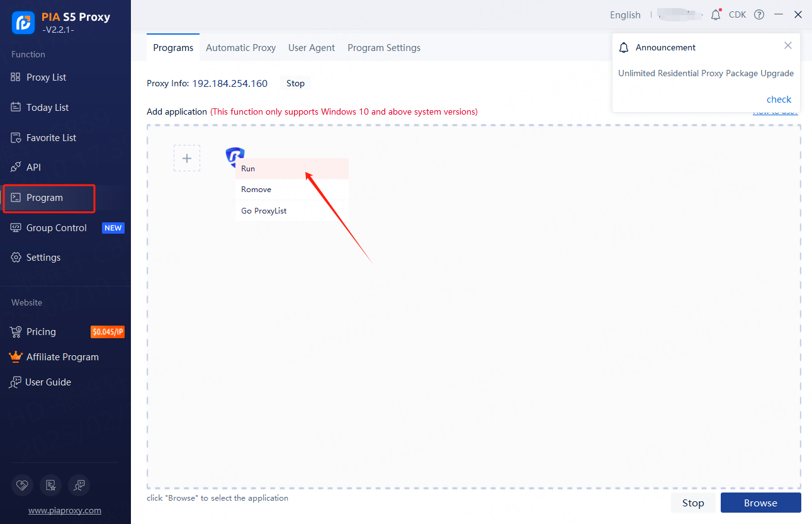Viewport: 812px width, 524px height.
Task: Close the Announcement popup
Action: (x=787, y=46)
